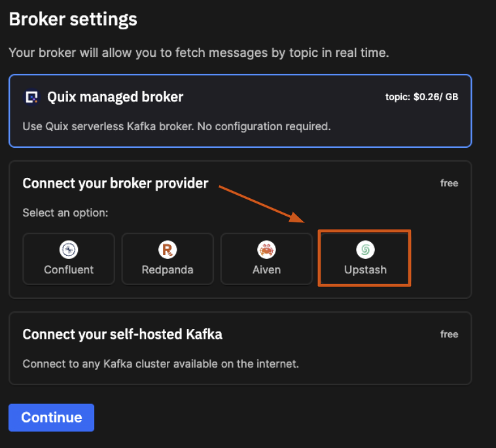
Task: Click the Aiven crab logo icon
Action: coord(266,249)
